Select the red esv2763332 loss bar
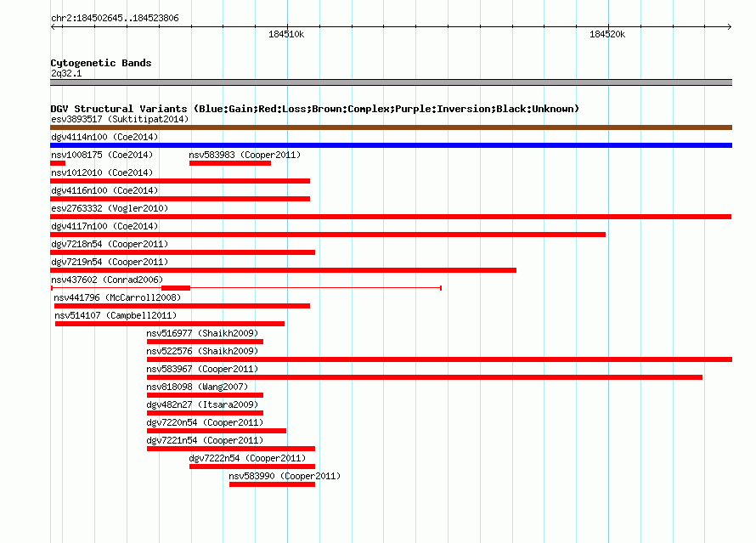 pyautogui.click(x=391, y=217)
